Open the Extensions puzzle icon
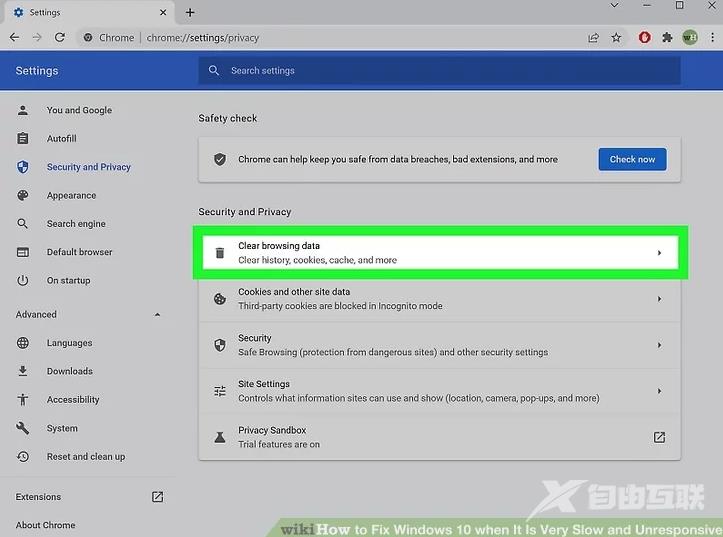This screenshot has height=537, width=723. coord(667,38)
